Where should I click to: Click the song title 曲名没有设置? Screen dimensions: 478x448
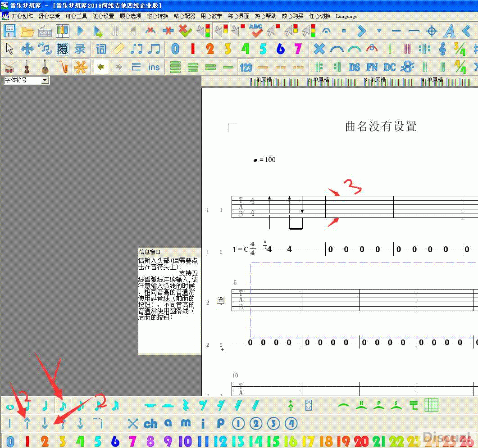[380, 127]
